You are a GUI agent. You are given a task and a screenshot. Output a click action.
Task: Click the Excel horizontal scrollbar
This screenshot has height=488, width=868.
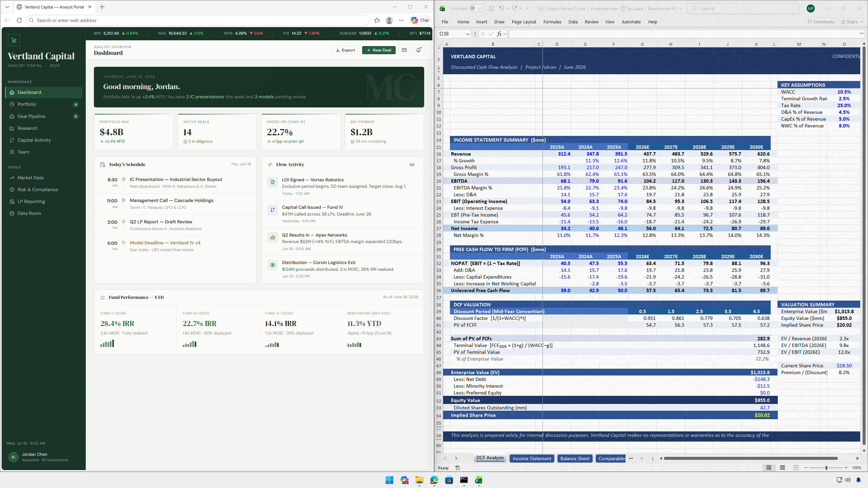point(751,459)
